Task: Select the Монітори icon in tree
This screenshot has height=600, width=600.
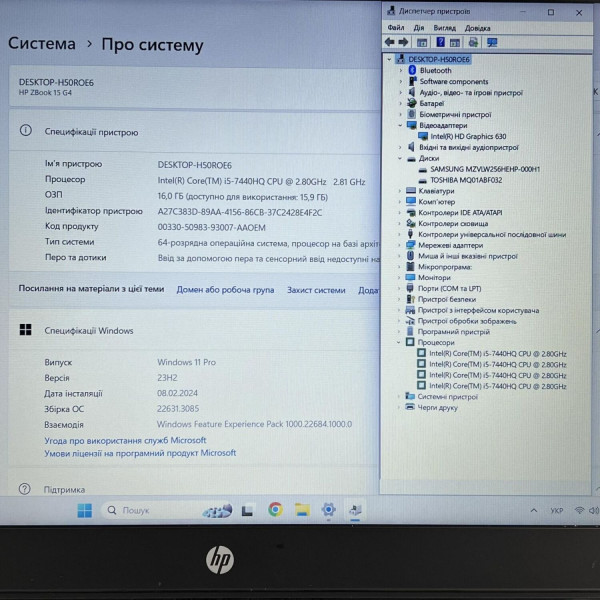Action: [x=410, y=277]
